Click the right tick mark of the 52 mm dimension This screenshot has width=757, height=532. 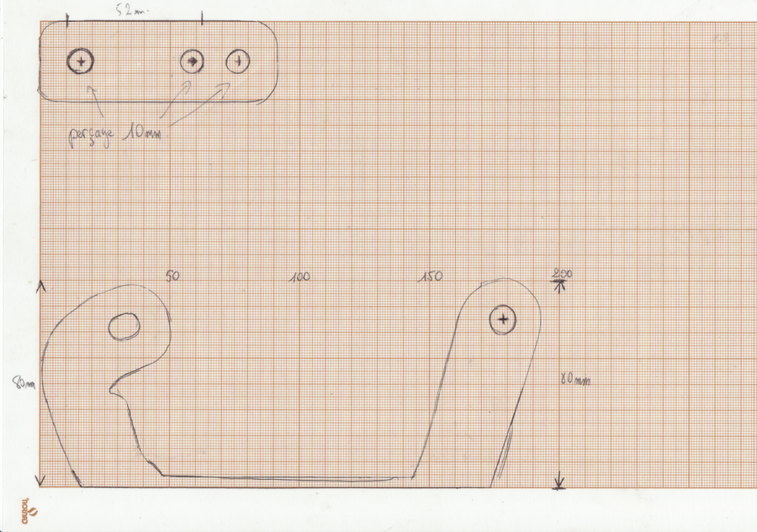(202, 16)
